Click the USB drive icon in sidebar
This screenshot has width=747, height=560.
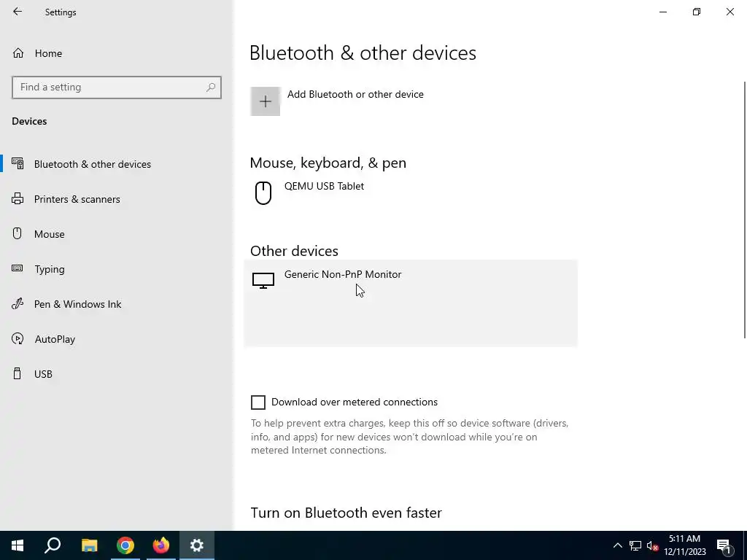(18, 373)
